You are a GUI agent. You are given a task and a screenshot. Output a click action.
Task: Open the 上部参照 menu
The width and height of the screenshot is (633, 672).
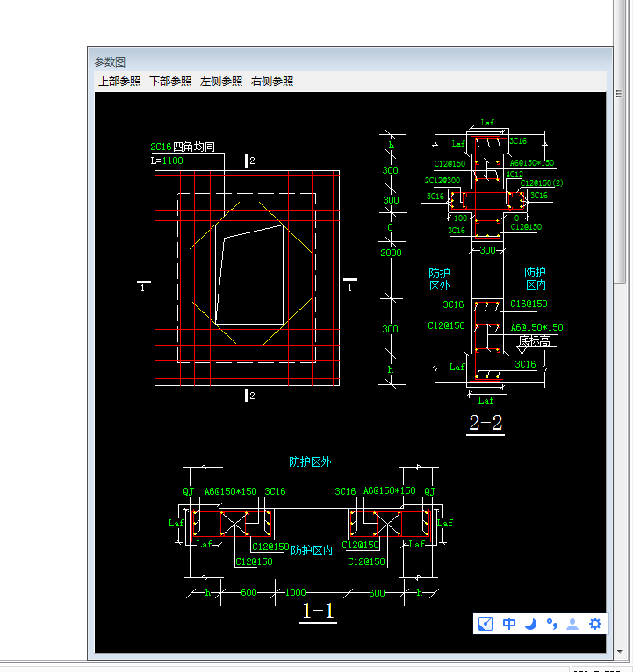tap(119, 81)
